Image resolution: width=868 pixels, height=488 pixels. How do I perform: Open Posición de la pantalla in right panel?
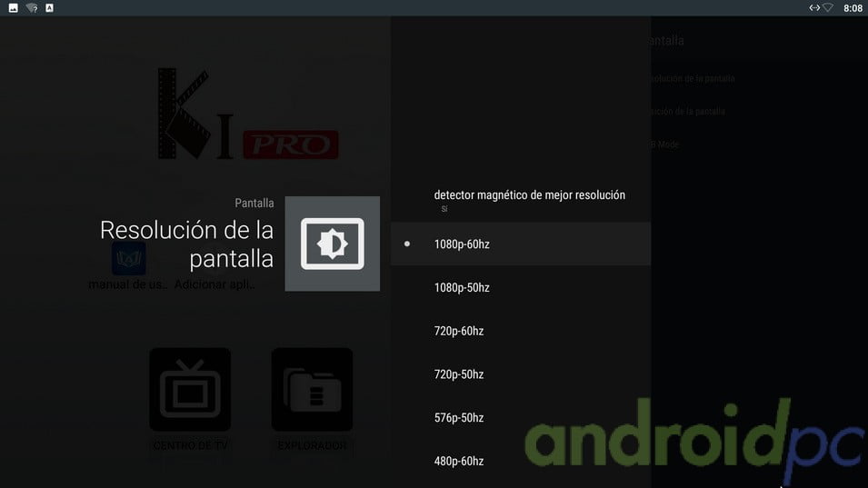[x=688, y=111]
